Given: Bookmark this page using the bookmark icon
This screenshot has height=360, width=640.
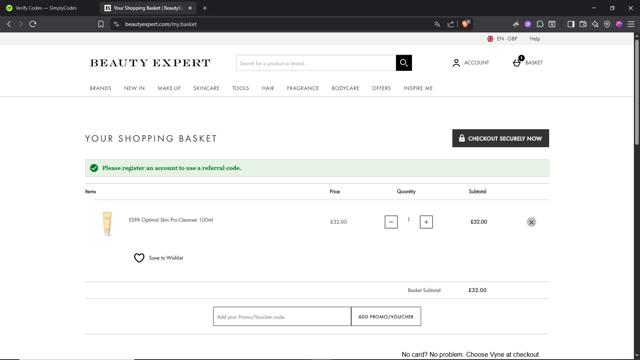Looking at the screenshot, I should (101, 24).
